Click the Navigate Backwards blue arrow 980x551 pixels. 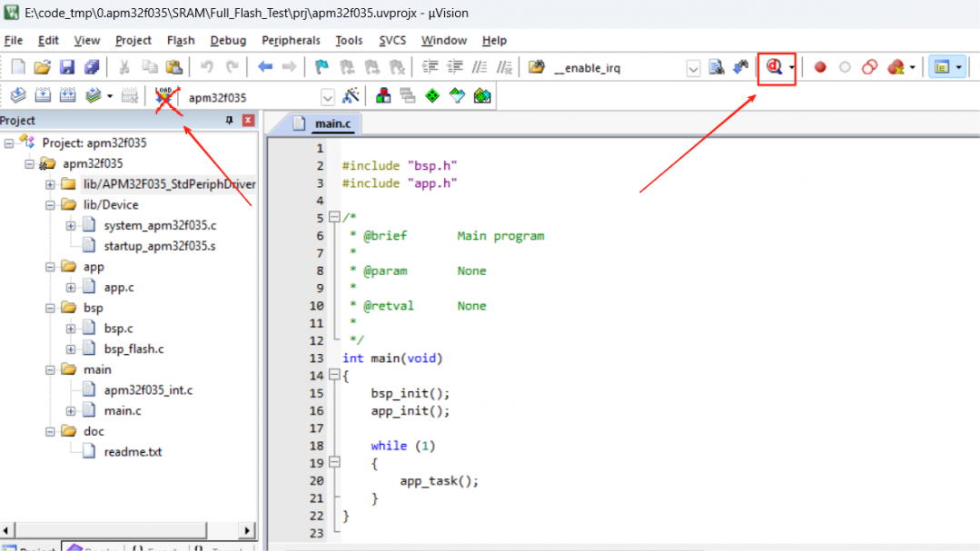tap(265, 67)
